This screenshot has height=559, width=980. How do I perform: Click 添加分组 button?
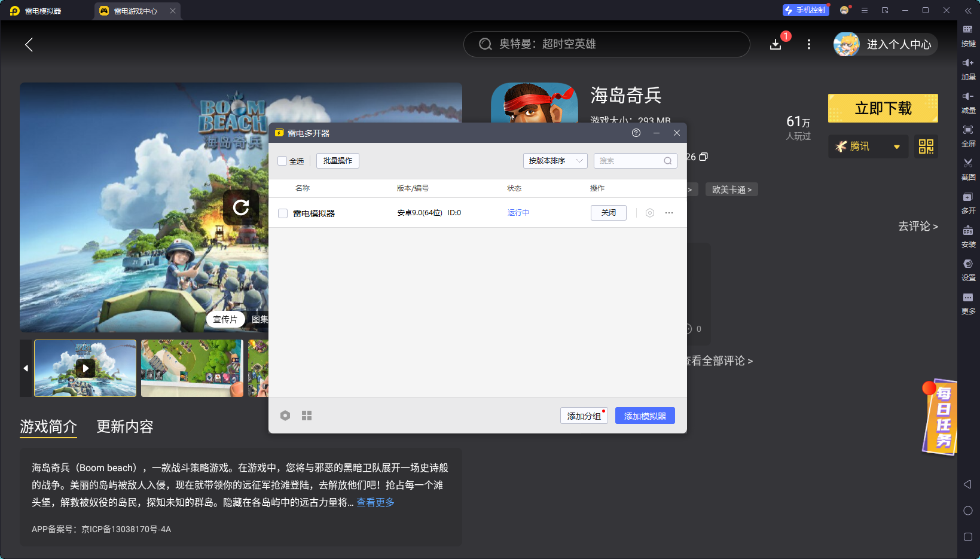[x=584, y=416]
